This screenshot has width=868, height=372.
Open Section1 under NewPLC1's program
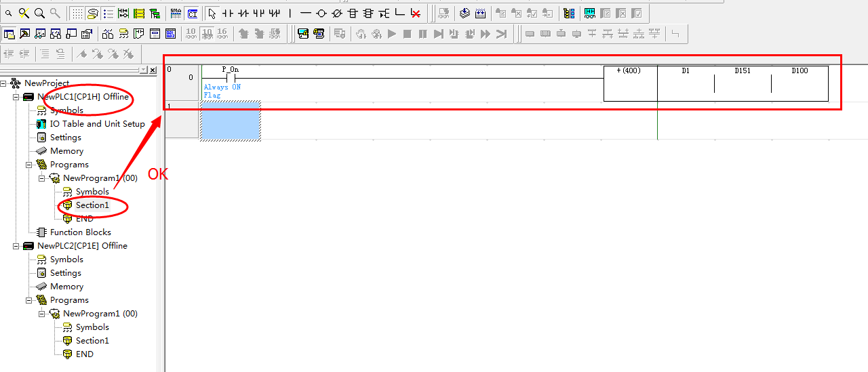pos(92,205)
